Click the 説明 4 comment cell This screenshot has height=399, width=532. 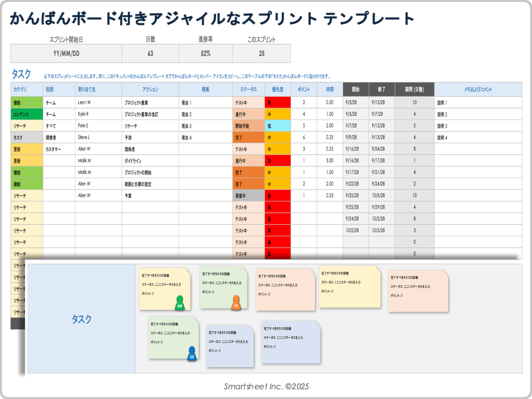pyautogui.click(x=478, y=137)
